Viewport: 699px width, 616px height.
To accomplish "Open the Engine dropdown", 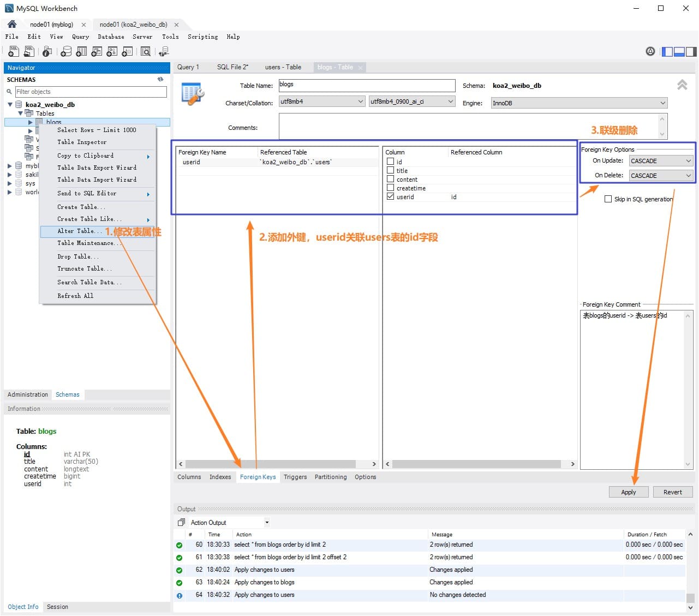I will (x=579, y=103).
